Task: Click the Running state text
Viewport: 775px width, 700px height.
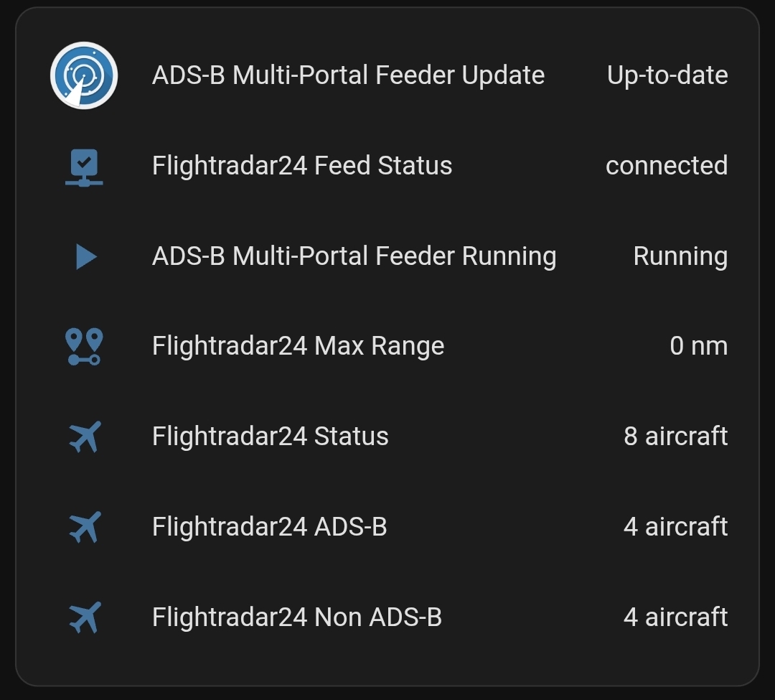Action: [680, 256]
